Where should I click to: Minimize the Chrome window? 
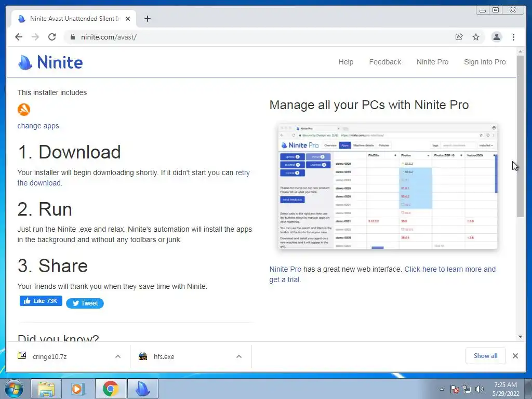[x=482, y=10]
